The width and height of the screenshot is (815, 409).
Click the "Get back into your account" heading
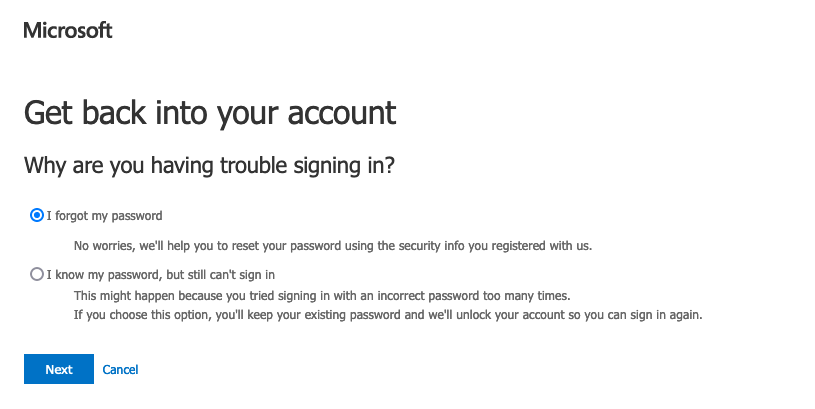[x=210, y=112]
